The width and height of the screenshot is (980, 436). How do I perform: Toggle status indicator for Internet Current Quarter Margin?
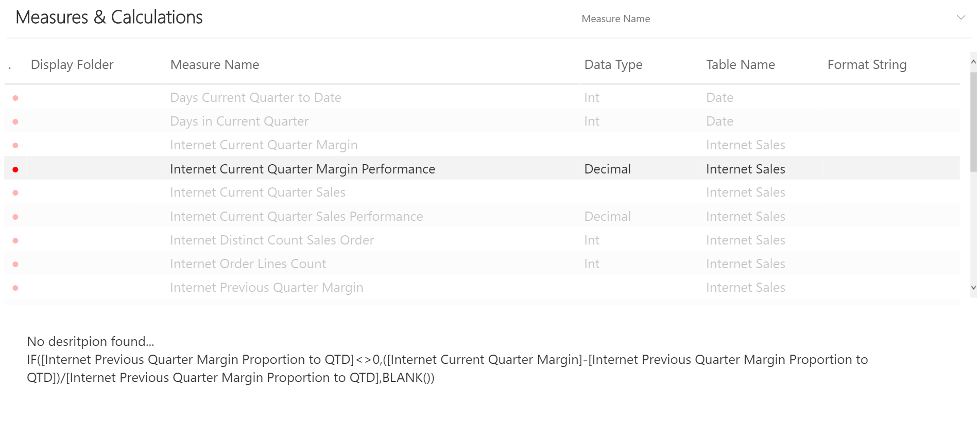(15, 145)
